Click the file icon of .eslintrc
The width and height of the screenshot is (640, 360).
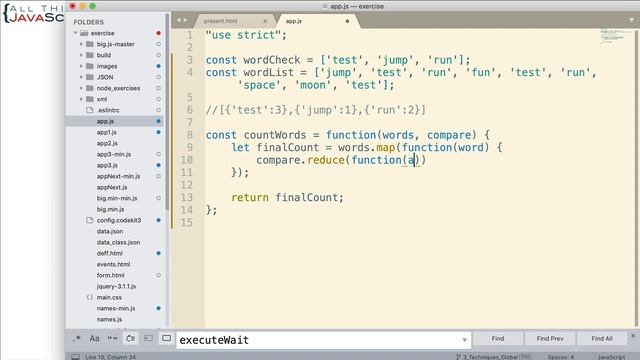(x=90, y=110)
